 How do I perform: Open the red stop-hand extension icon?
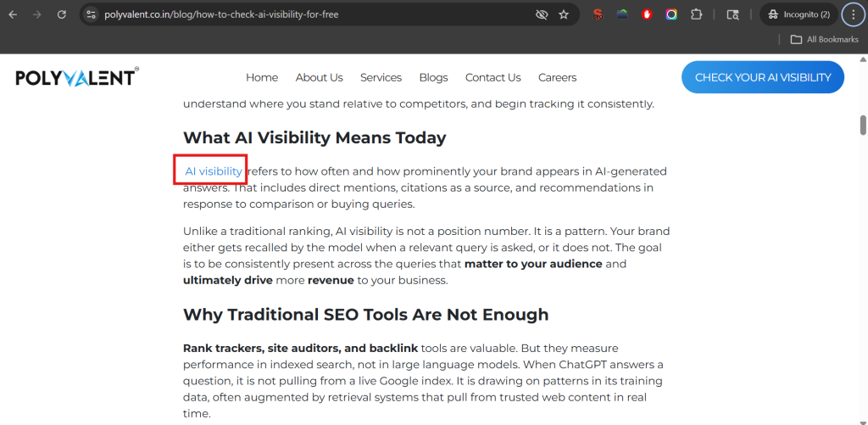click(x=647, y=14)
